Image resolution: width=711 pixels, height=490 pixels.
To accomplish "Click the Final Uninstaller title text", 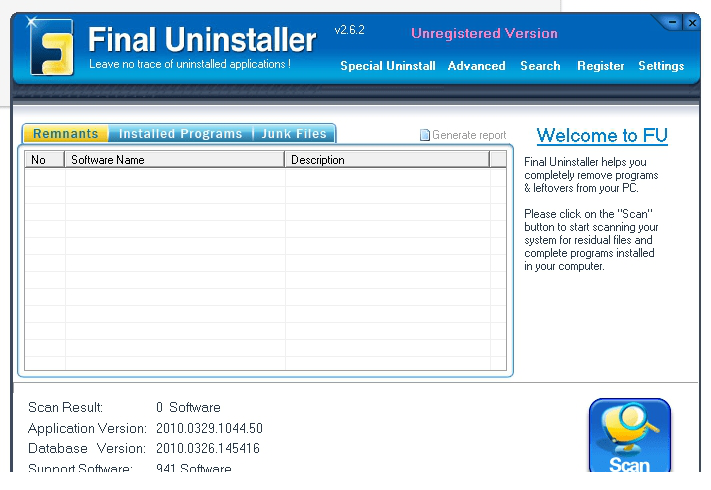I will [202, 39].
